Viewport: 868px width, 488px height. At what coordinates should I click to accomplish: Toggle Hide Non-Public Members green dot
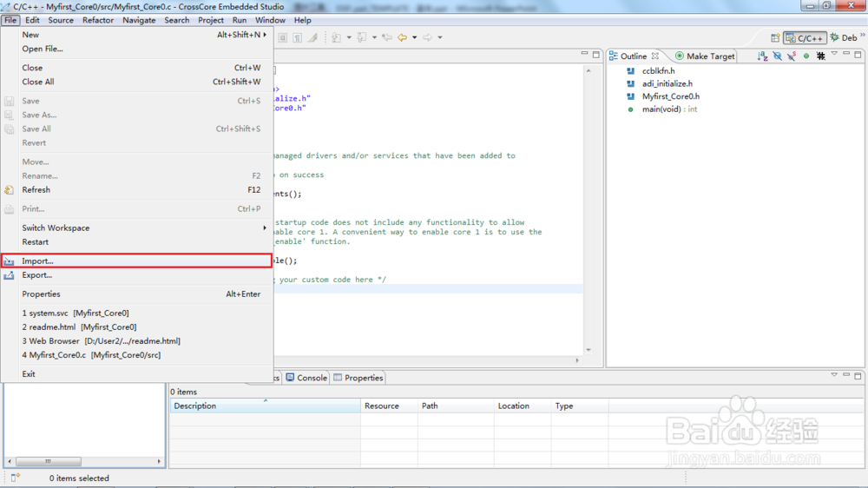(806, 56)
